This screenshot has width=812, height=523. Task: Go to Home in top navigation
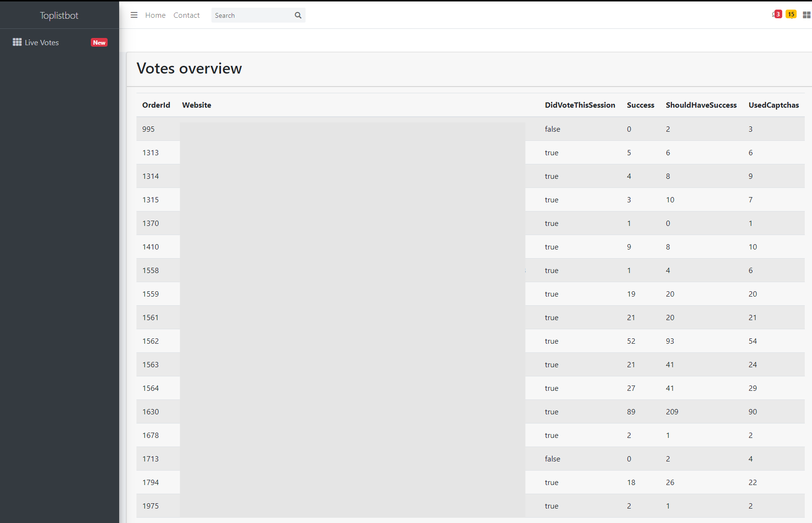click(155, 15)
